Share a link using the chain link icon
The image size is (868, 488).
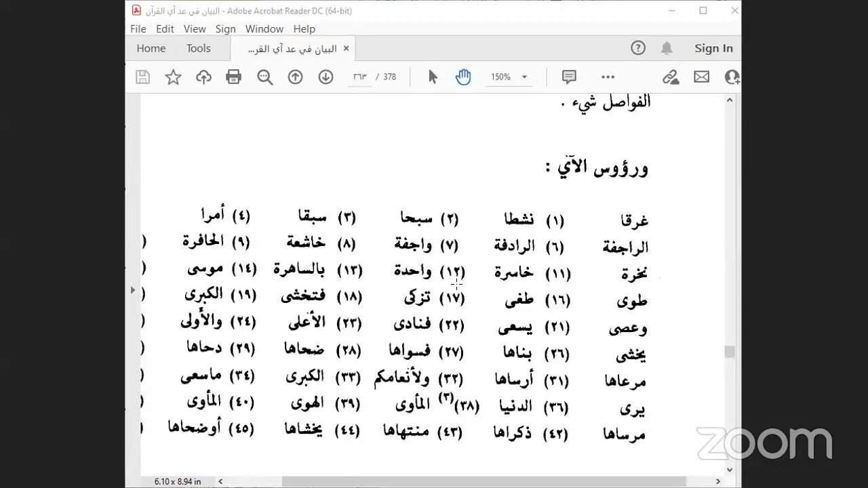(x=671, y=77)
